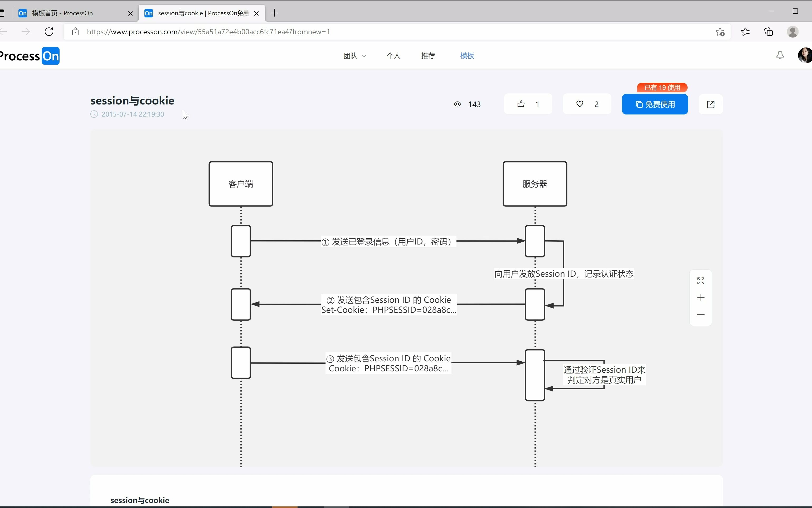Viewport: 812px width, 508px height.
Task: Open the 团队 team dropdown menu
Action: pos(354,56)
